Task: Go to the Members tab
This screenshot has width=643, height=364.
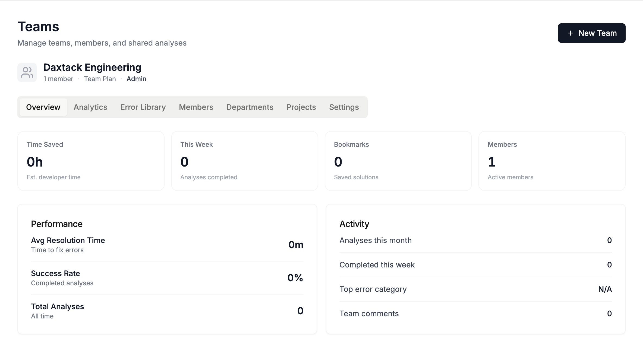Action: pos(196,107)
